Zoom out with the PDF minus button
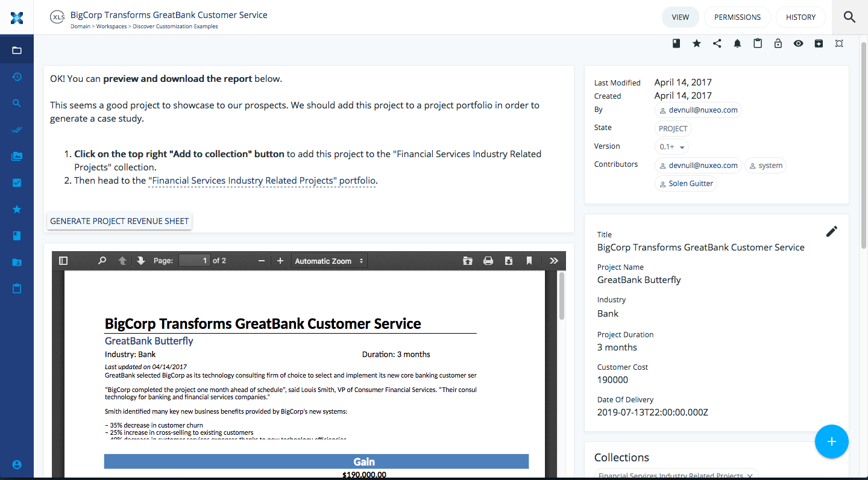The image size is (868, 480). [x=262, y=261]
